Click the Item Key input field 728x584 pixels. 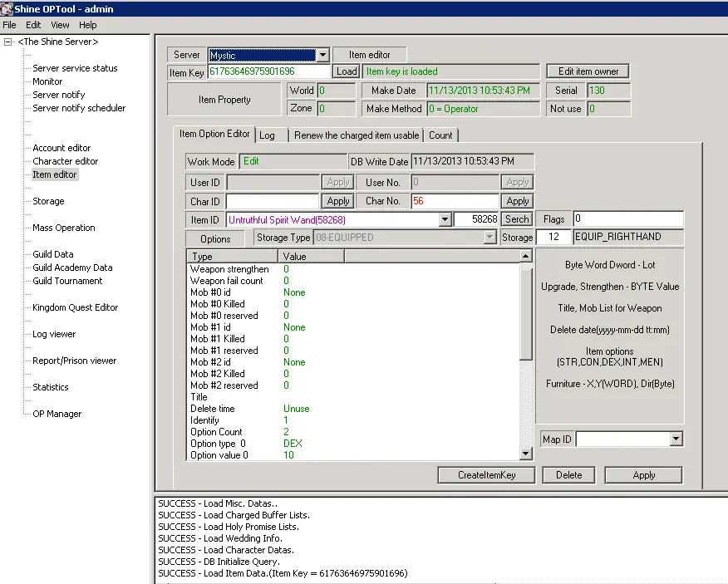(x=269, y=71)
